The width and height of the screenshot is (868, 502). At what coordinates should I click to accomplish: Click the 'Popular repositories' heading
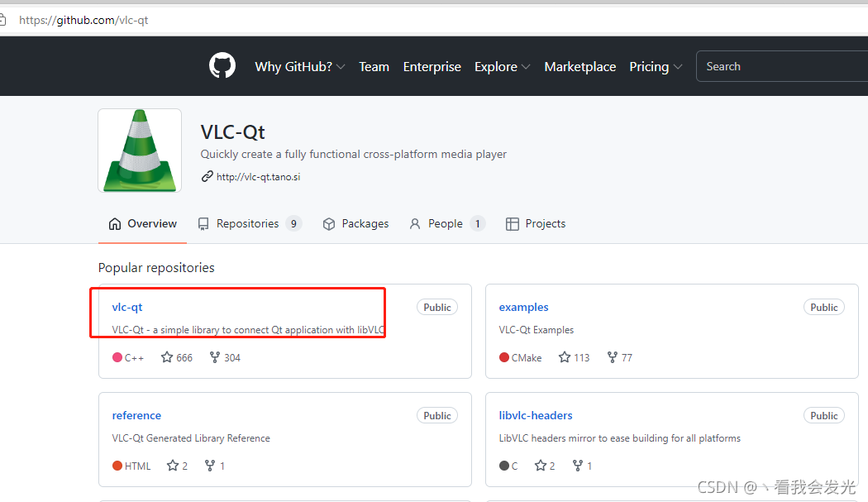(x=156, y=268)
